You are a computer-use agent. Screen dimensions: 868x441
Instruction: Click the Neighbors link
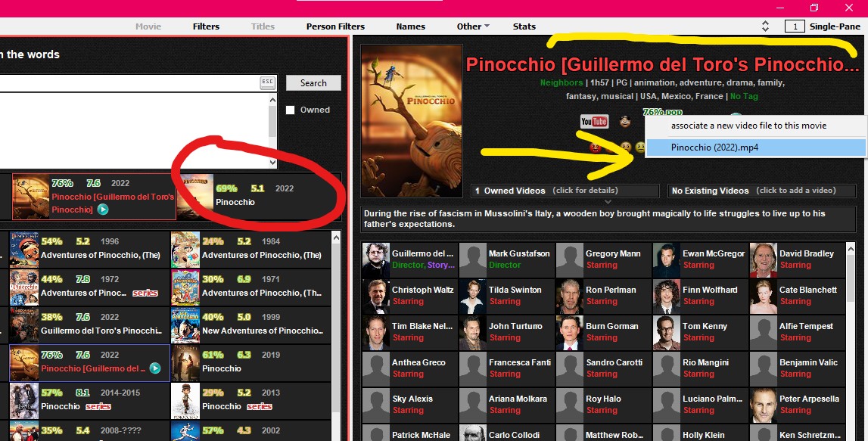[x=562, y=82]
